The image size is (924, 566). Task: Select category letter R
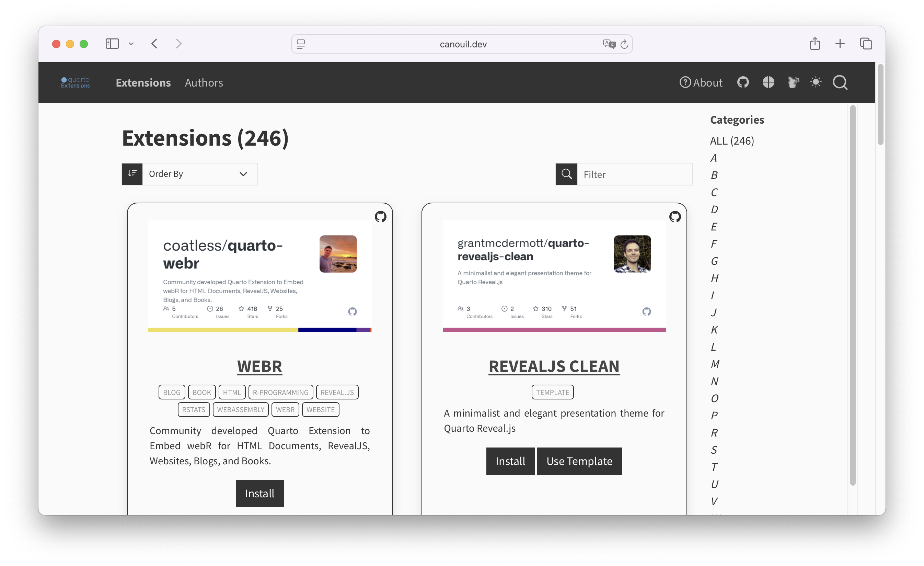[714, 433]
